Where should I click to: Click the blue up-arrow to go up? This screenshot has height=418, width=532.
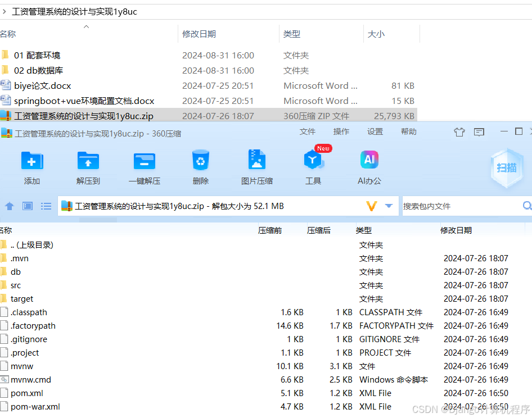coord(9,206)
